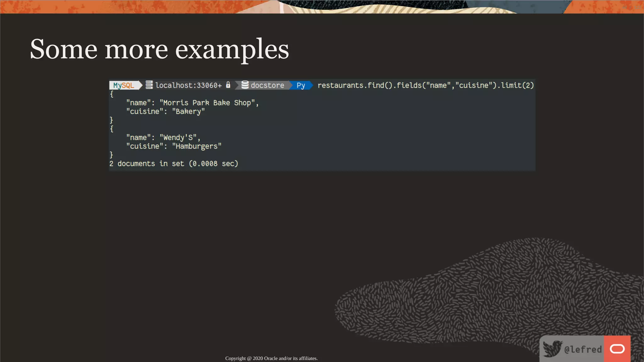Click the MySQL logo badge in prompt
This screenshot has width=644, height=362.
124,85
